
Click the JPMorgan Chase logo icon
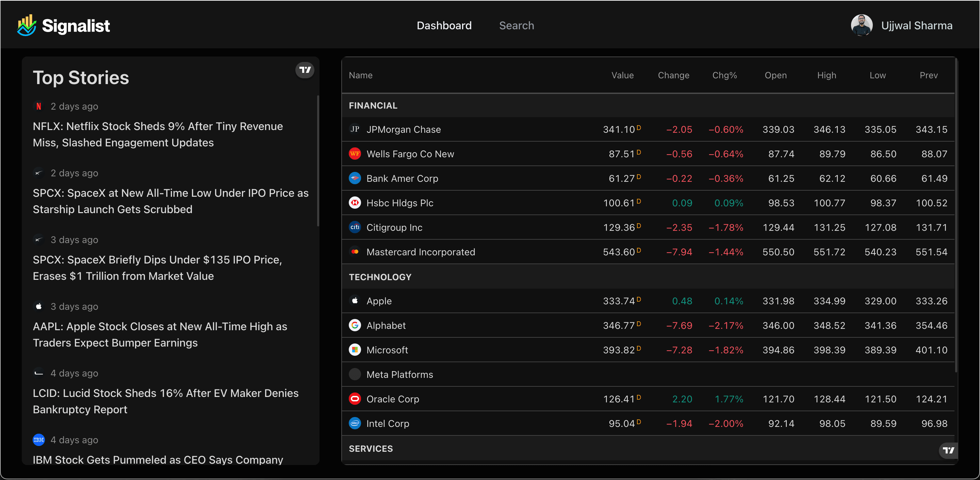coord(355,129)
